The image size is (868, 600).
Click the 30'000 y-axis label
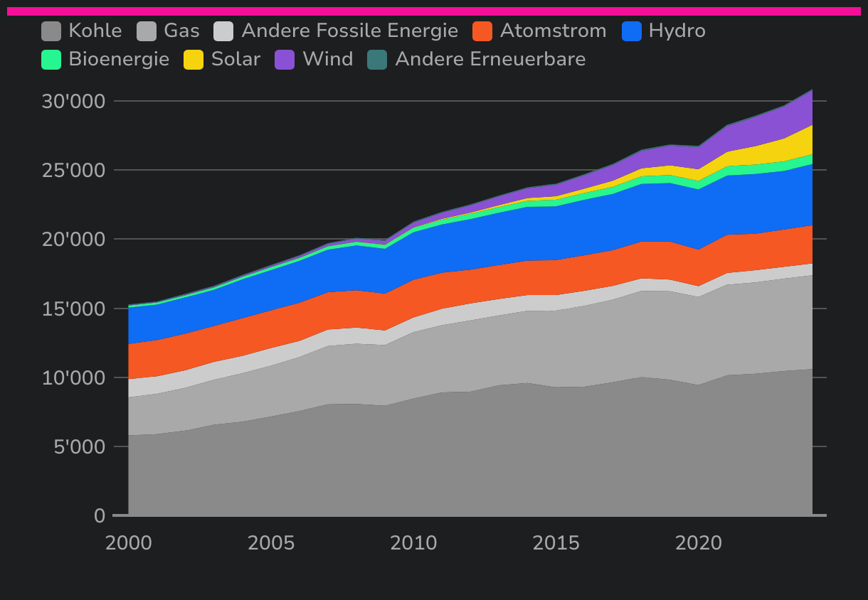pos(73,101)
